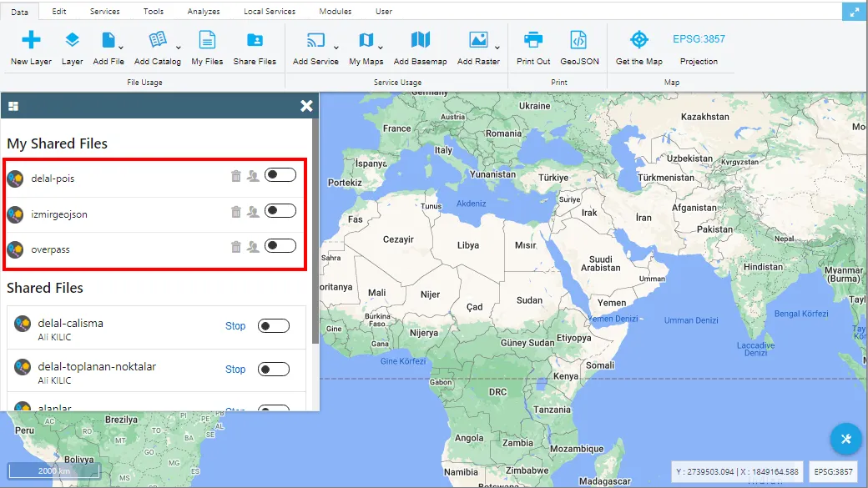Click the delal-calisma file icon

pos(23,324)
